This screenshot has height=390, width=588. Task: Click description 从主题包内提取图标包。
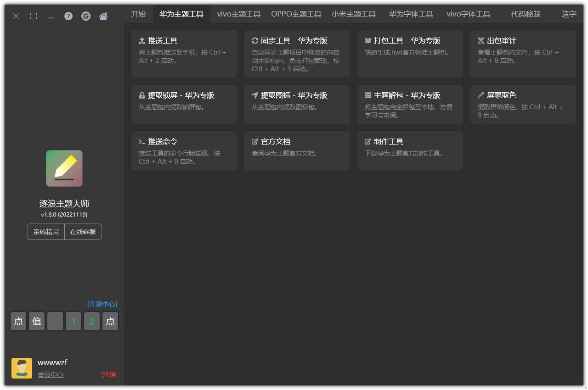(x=285, y=107)
